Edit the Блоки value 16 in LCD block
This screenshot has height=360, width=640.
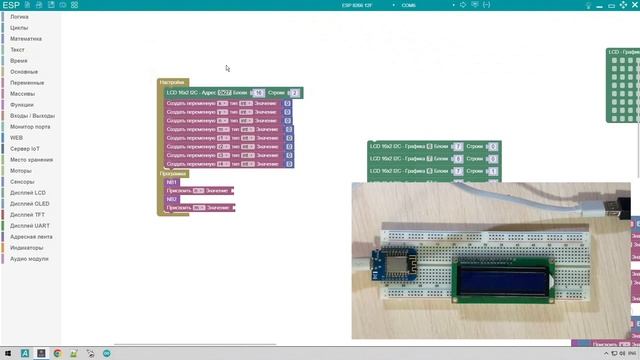[258, 93]
